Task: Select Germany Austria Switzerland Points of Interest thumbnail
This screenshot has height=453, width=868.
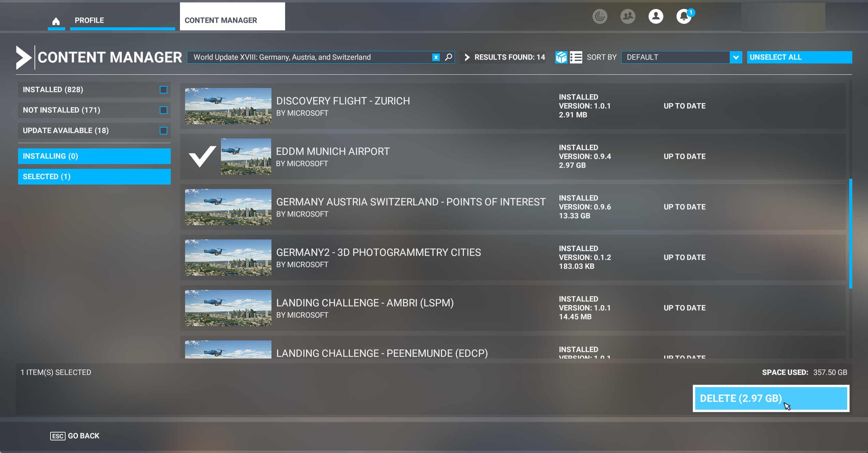Action: (228, 207)
